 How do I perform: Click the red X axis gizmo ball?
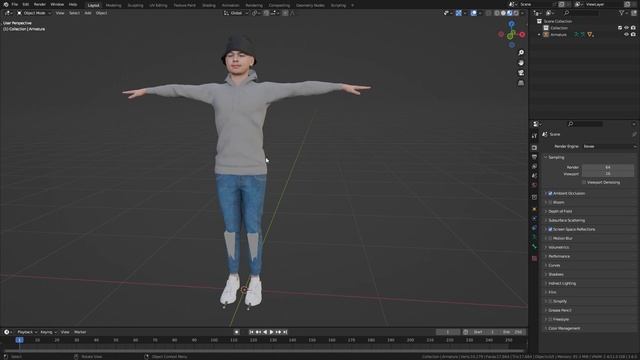pyautogui.click(x=522, y=35)
